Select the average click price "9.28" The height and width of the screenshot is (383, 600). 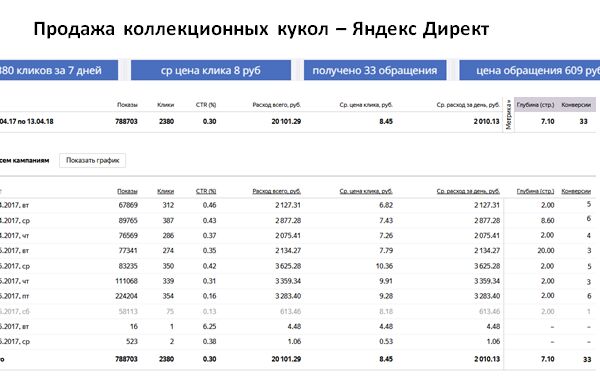[x=386, y=296]
